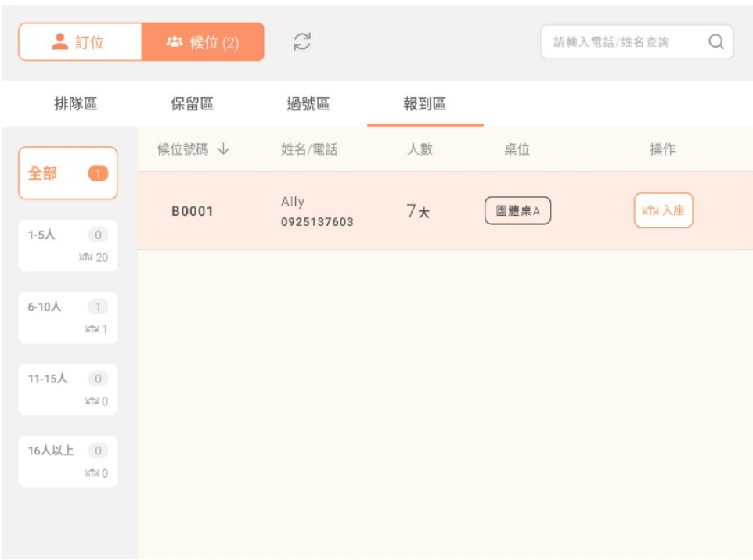Switch to 訂位 mode
This screenshot has height=560, width=753.
[x=80, y=42]
